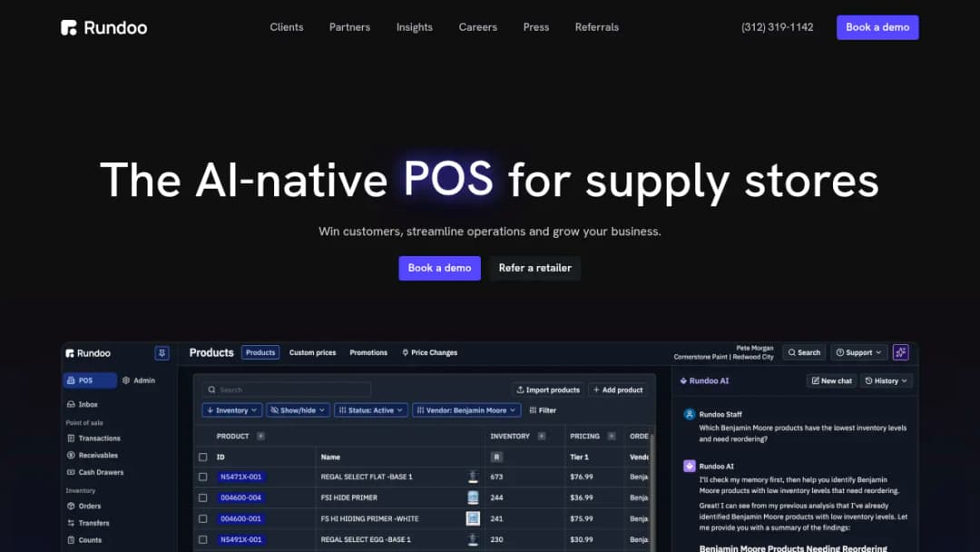The height and width of the screenshot is (552, 980).
Task: Click the Search button in the app top bar
Action: coord(804,352)
